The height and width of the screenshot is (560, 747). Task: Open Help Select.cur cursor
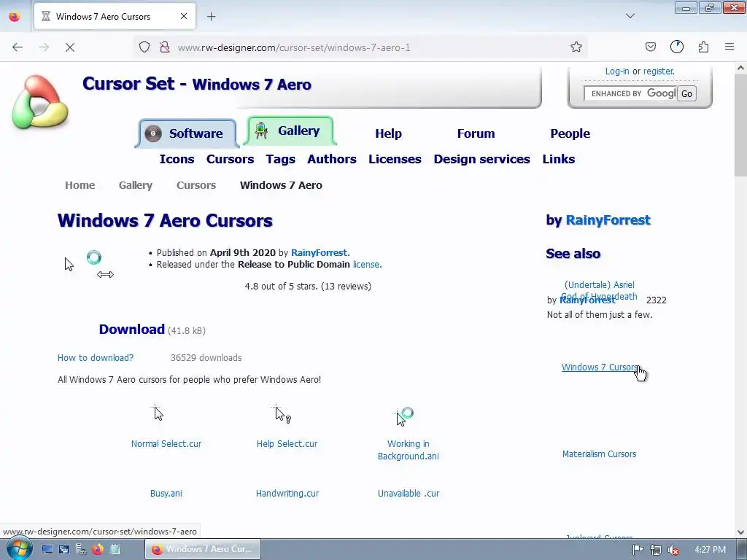click(x=287, y=444)
